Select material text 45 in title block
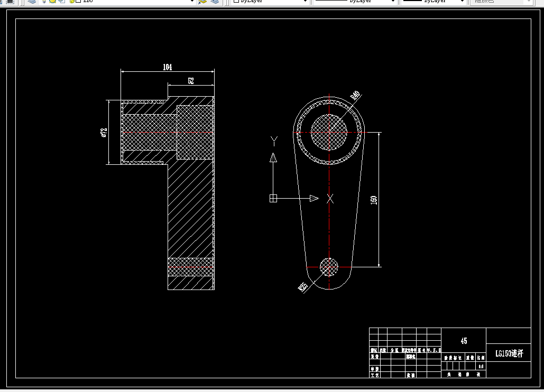544x392 pixels. pos(464,341)
